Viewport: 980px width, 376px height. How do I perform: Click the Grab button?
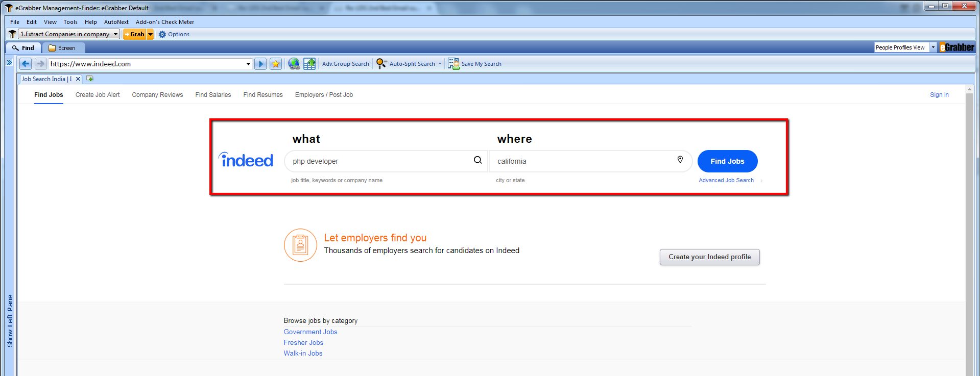[135, 34]
